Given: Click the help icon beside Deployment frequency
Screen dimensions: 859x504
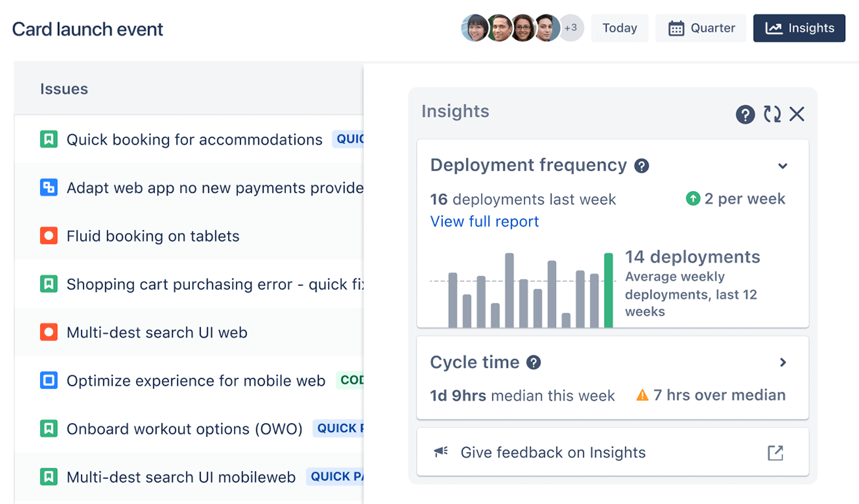Looking at the screenshot, I should 641,166.
